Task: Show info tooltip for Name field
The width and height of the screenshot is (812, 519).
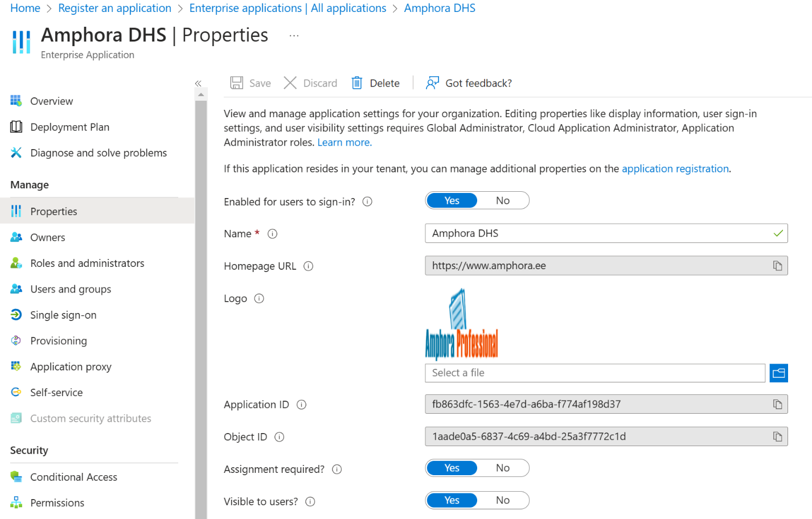Action: click(272, 234)
